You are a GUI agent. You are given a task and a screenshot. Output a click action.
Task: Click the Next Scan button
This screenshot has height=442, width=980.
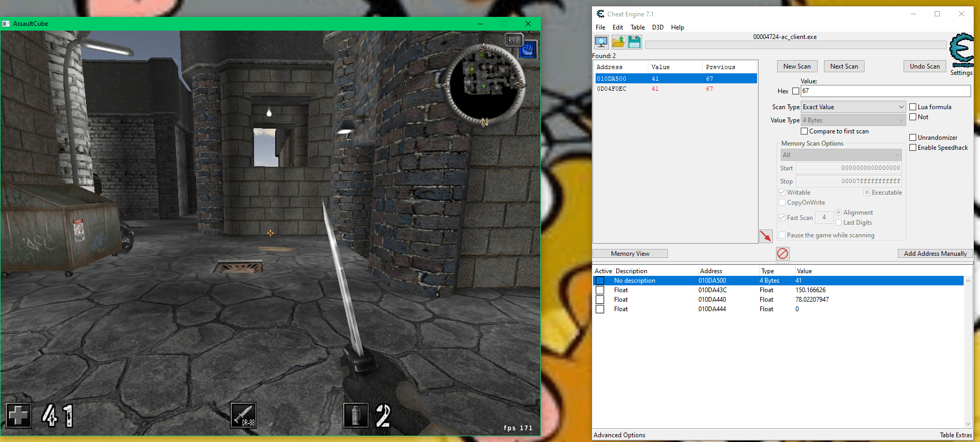pos(844,66)
